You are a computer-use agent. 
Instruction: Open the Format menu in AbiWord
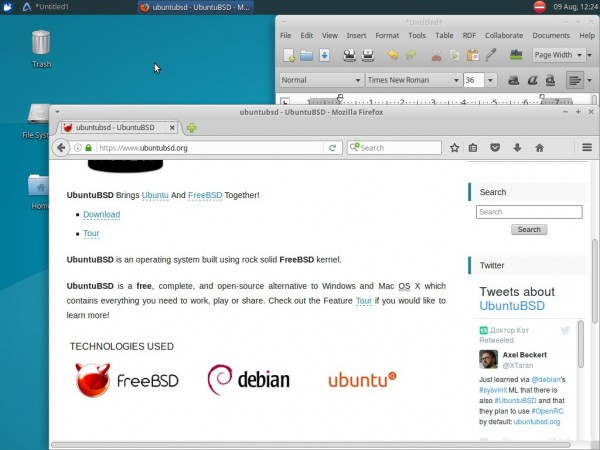tap(387, 36)
